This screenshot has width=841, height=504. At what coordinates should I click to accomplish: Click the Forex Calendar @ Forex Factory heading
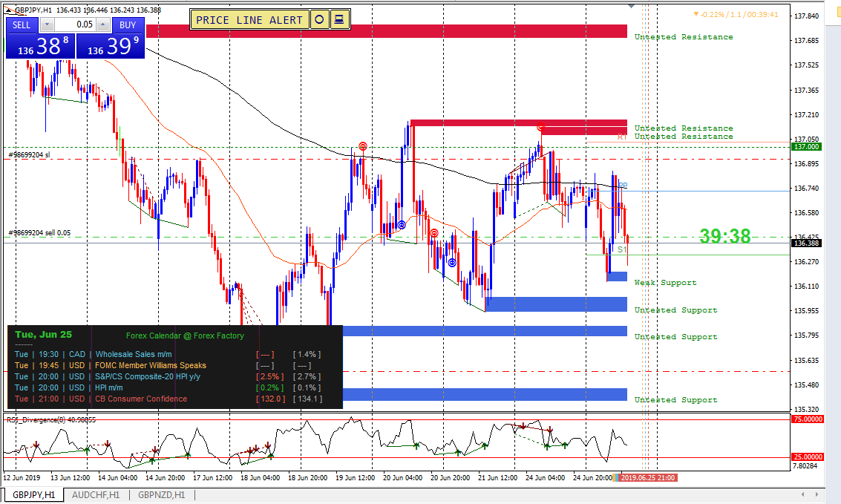click(x=185, y=336)
